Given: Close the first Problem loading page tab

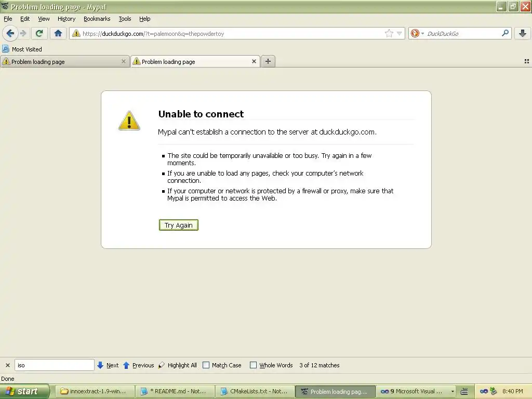Looking at the screenshot, I should (124, 61).
